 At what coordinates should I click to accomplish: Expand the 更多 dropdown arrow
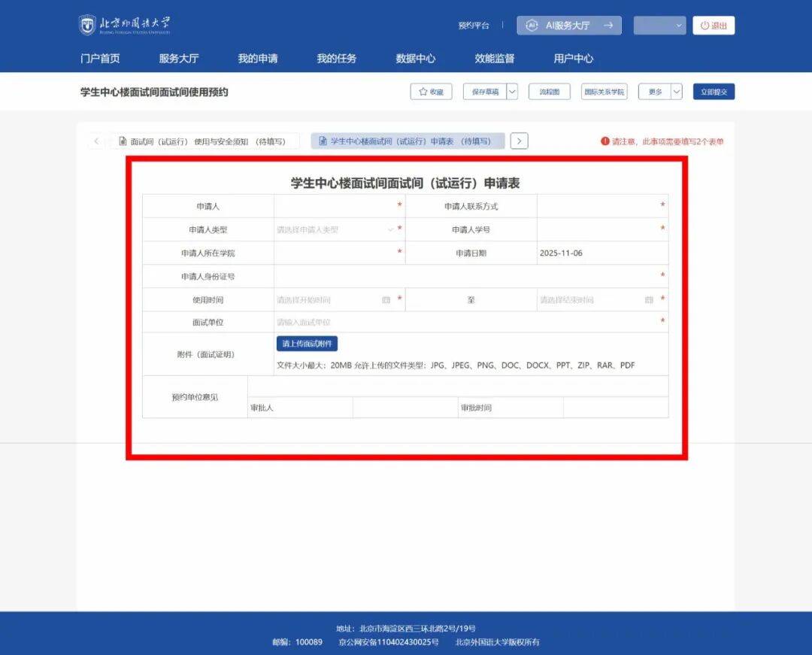click(x=676, y=92)
